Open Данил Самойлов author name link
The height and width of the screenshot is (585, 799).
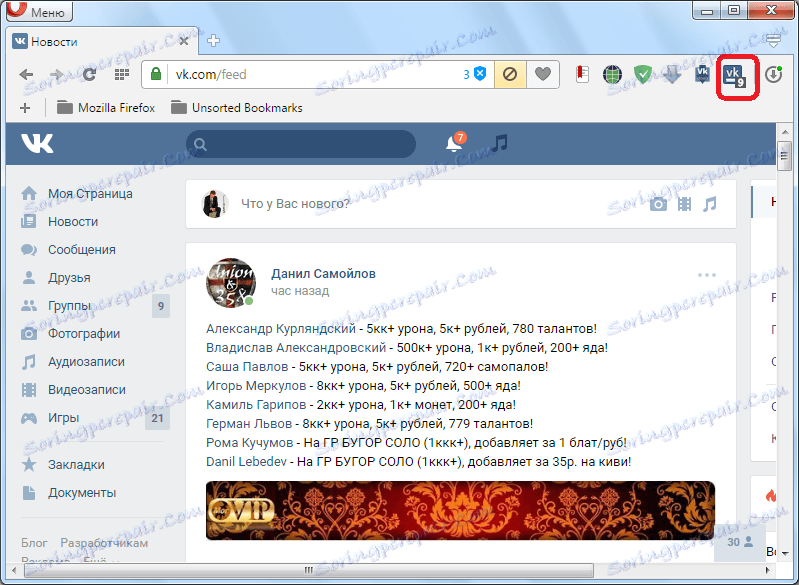(x=323, y=274)
